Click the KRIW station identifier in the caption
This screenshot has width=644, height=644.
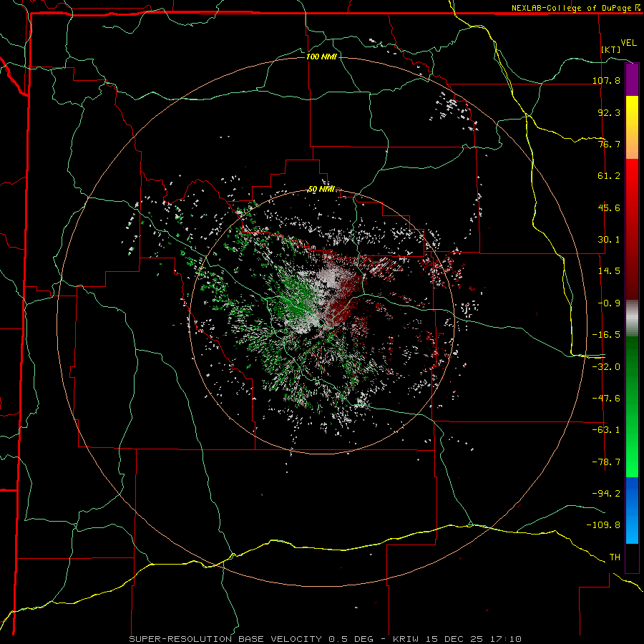click(x=406, y=639)
